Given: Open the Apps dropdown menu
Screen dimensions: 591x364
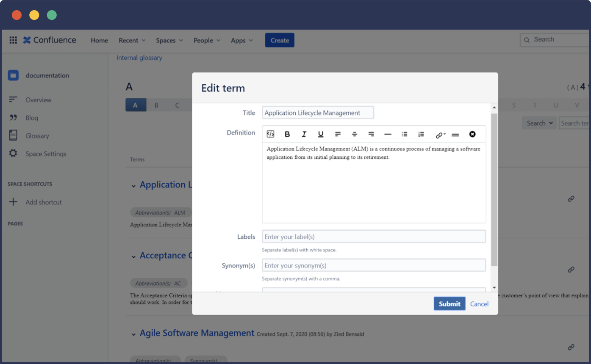Looking at the screenshot, I should tap(242, 40).
